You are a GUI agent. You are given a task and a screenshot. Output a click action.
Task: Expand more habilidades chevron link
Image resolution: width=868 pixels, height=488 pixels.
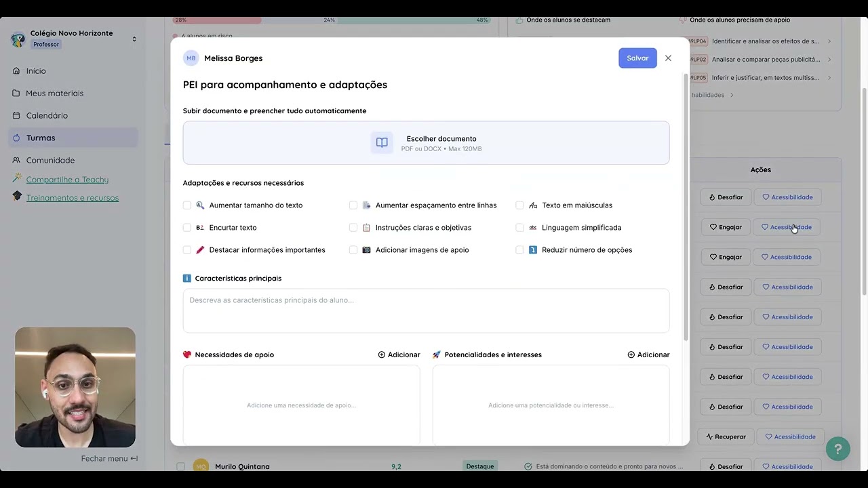tap(732, 95)
